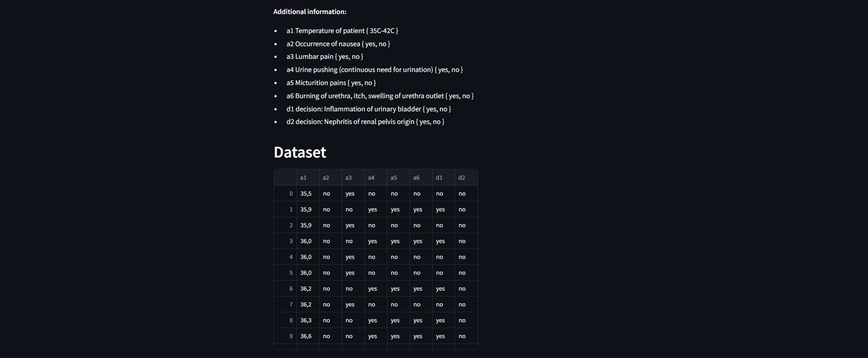Select the d2 cell in row 4
Image resolution: width=868 pixels, height=358 pixels.
click(x=466, y=257)
